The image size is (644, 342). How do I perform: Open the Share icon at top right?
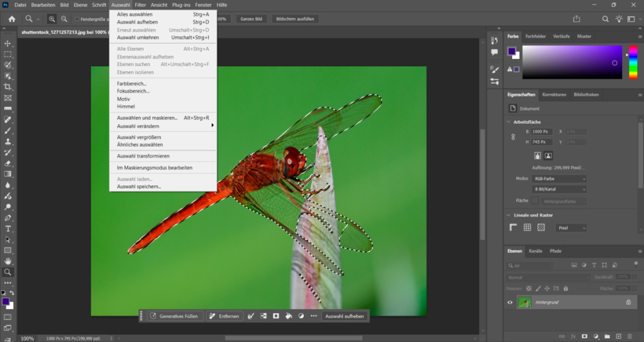pyautogui.click(x=577, y=19)
